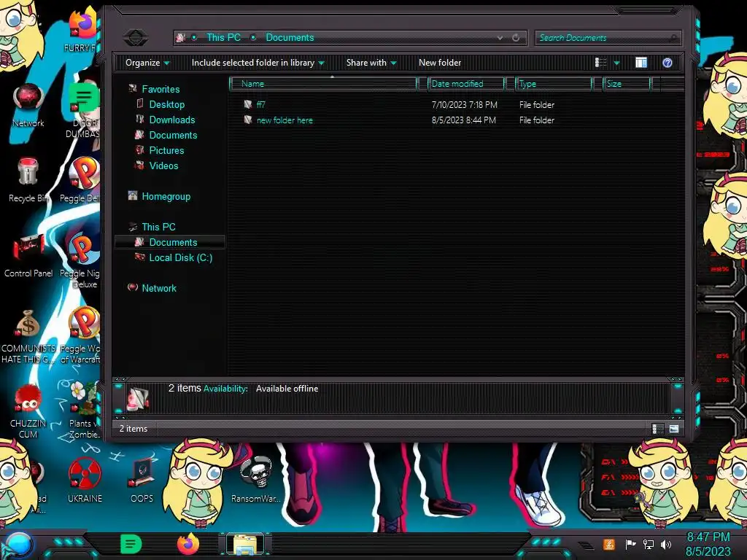Viewport: 747px width, 560px height.
Task: Open the volume control in tray
Action: 666,544
